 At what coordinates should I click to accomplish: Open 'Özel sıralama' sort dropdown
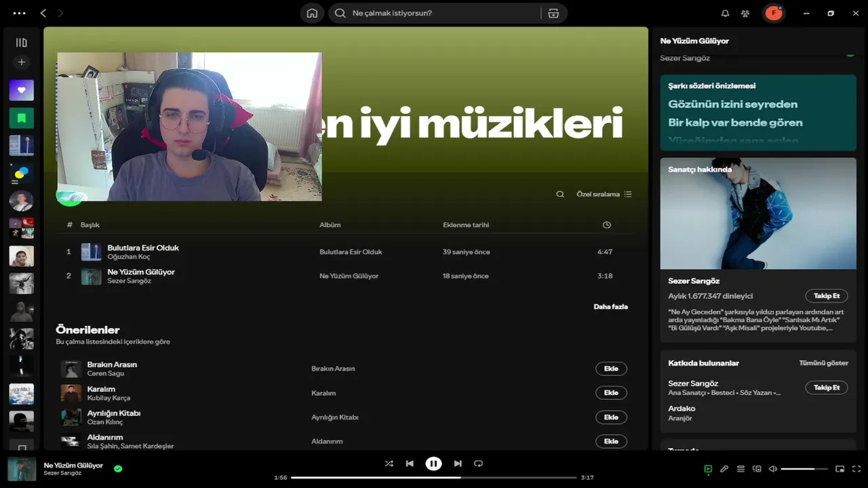click(x=604, y=195)
